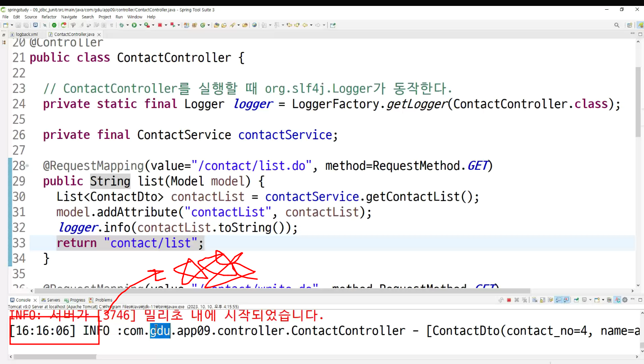Close the ContactController.java tab
The height and width of the screenshot is (364, 644).
[99, 35]
